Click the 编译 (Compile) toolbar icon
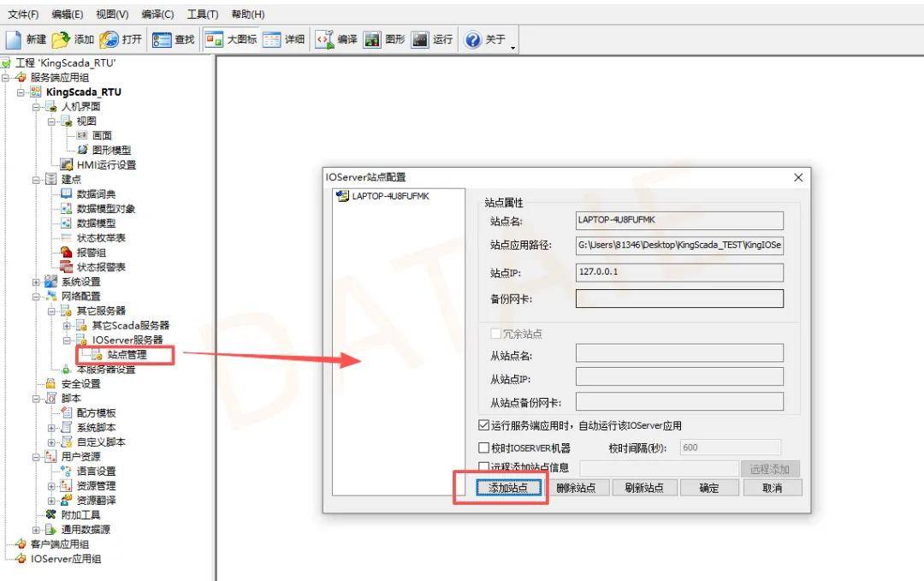The image size is (924, 581). pos(325,39)
